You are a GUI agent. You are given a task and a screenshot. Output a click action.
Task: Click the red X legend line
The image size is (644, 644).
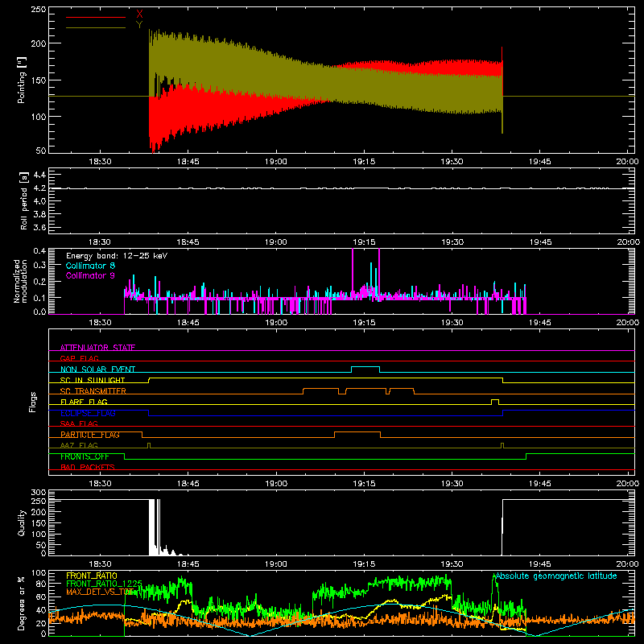[96, 17]
